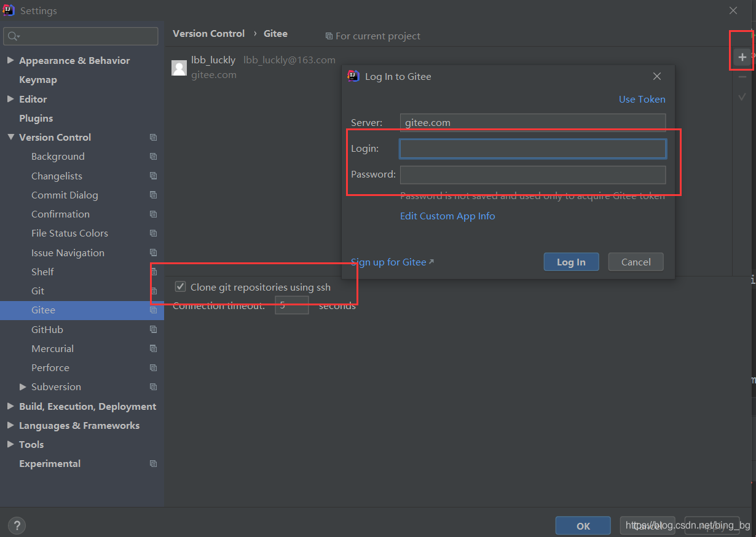Click the project-level icon beside Mercurial
Image resolution: width=756 pixels, height=537 pixels.
[x=153, y=348]
